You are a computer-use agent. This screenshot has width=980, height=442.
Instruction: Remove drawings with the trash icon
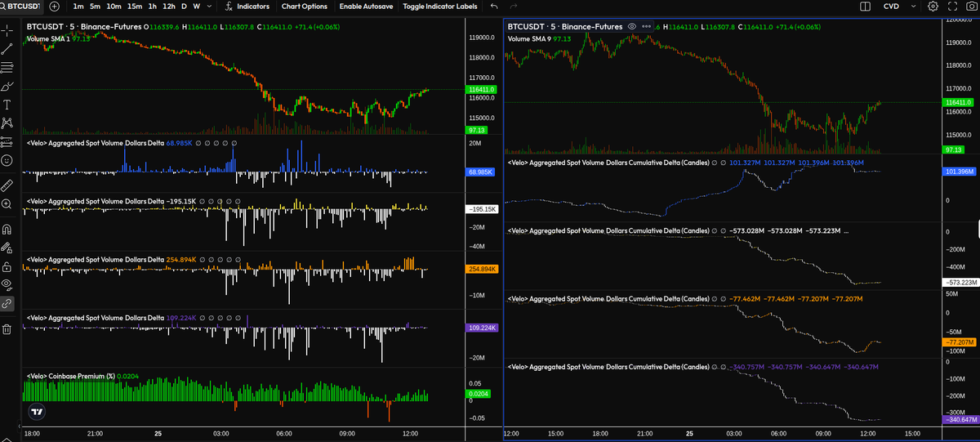7,328
